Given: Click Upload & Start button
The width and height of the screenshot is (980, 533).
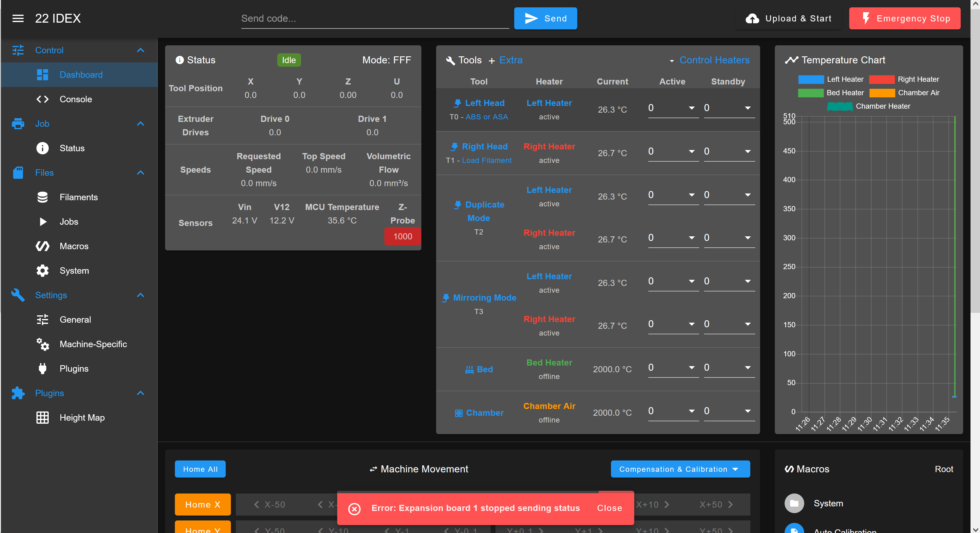Looking at the screenshot, I should click(788, 18).
